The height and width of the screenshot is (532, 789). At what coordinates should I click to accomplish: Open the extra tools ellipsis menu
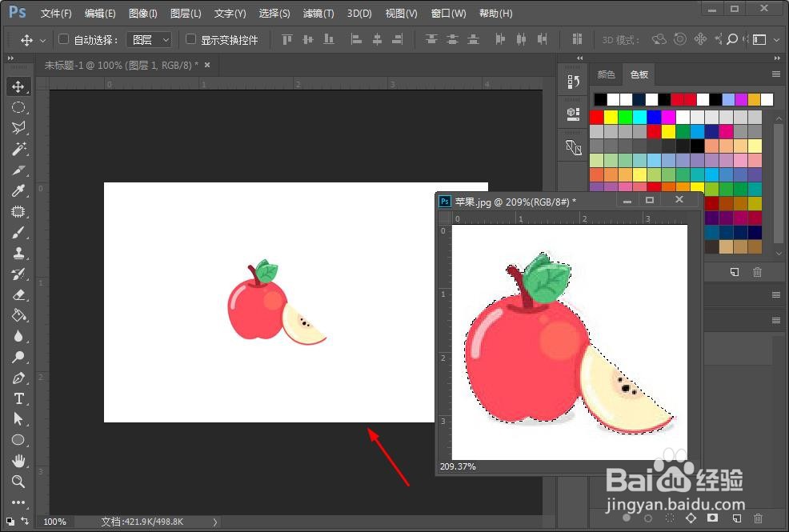coord(18,502)
